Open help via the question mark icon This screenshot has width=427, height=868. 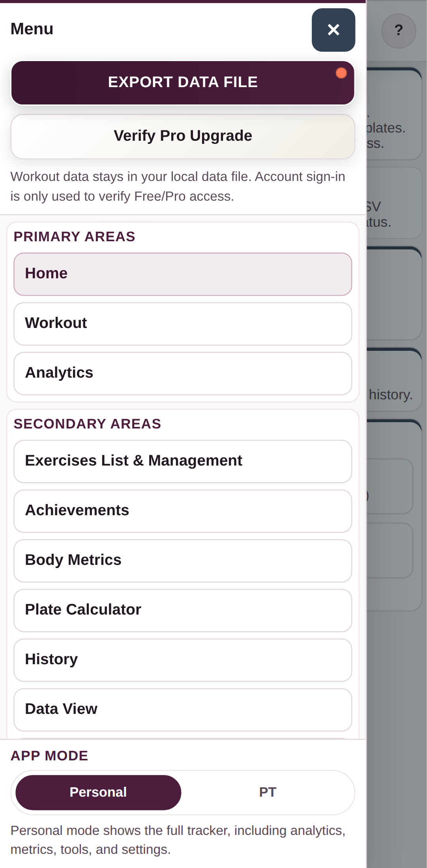399,31
